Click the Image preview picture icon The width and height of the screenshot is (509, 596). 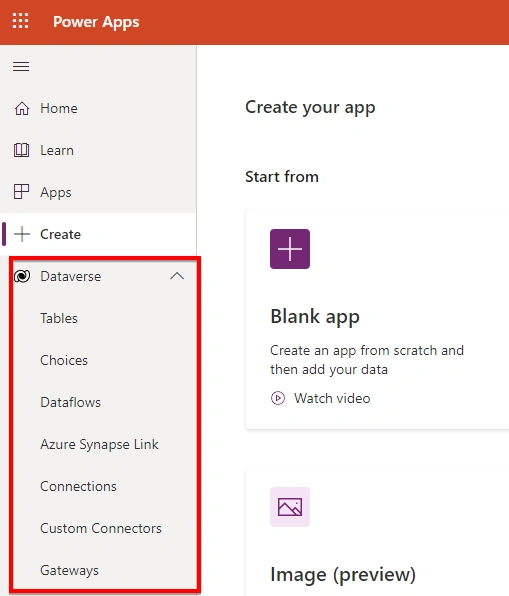[x=290, y=507]
